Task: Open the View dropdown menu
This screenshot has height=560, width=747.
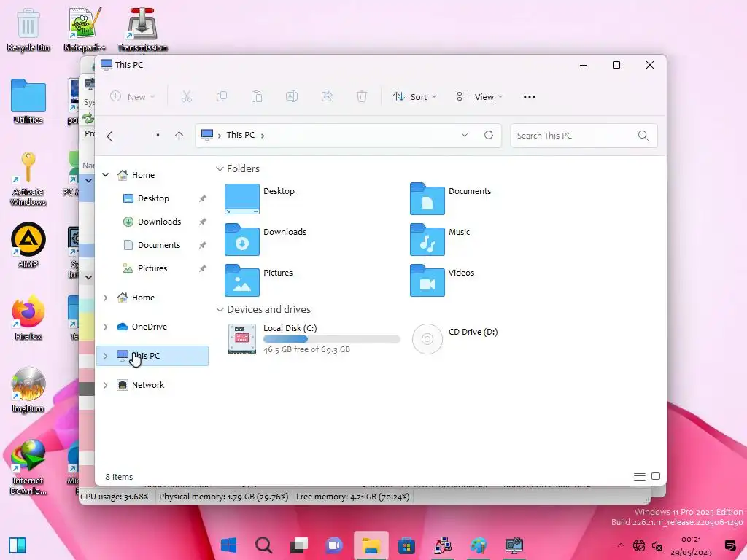Action: click(x=480, y=97)
